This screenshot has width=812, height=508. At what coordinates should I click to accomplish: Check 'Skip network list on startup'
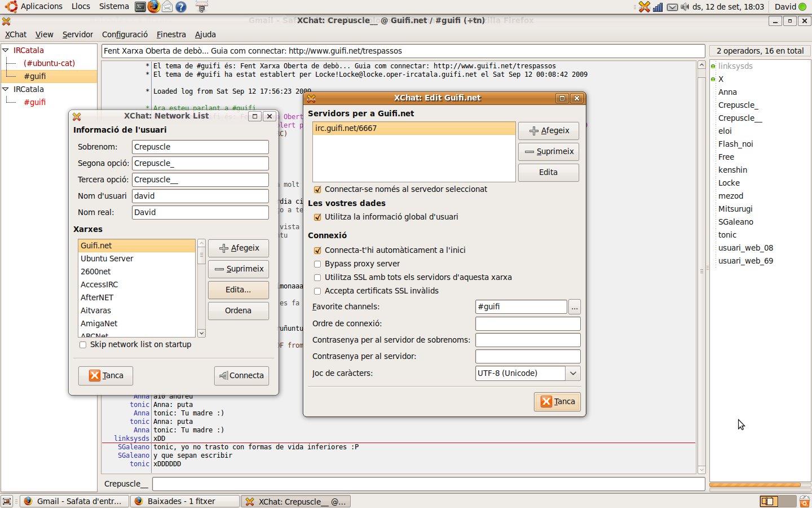pos(83,344)
